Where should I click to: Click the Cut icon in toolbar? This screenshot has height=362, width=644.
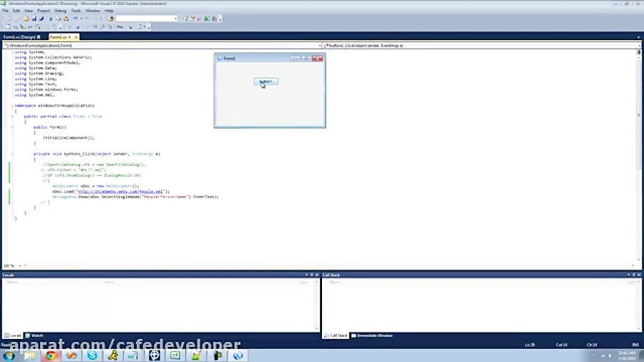tap(51, 19)
